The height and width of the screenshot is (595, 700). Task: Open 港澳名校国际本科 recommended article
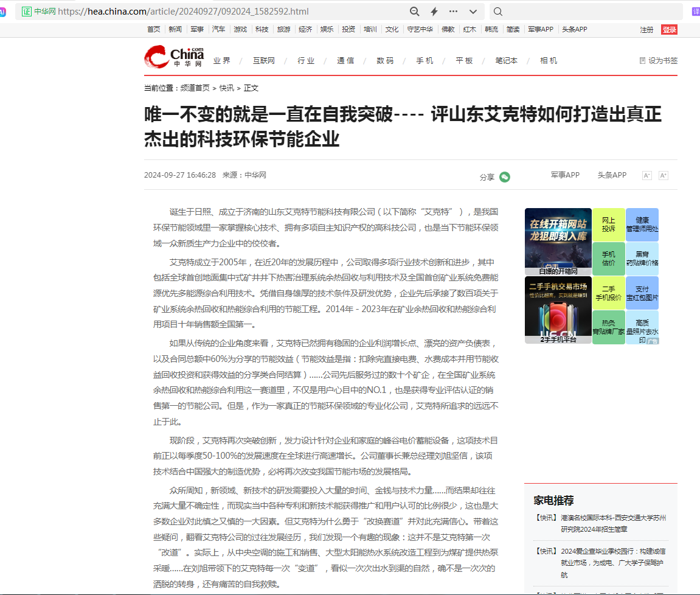coord(614,524)
